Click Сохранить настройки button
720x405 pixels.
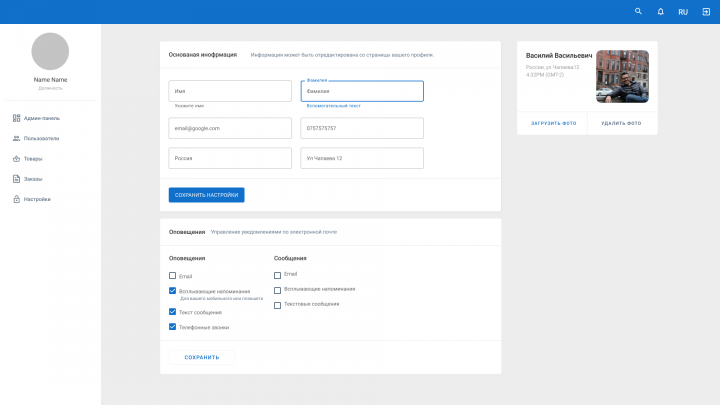coord(207,195)
